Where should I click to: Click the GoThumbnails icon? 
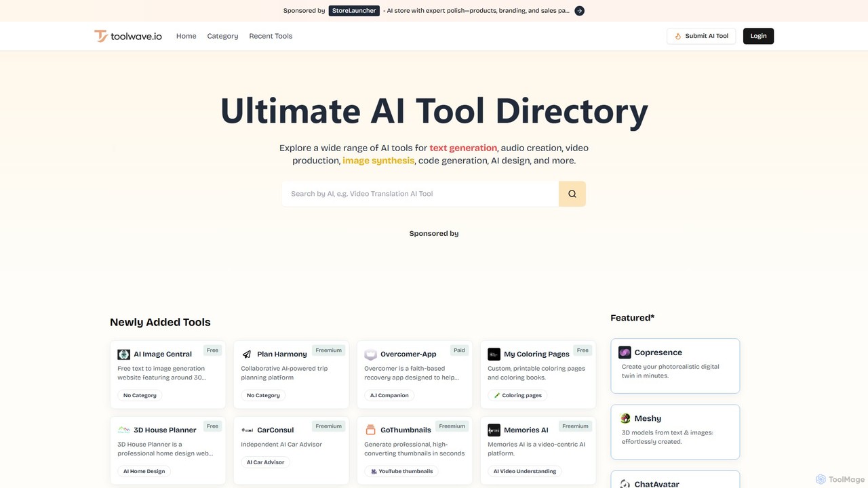(x=370, y=430)
